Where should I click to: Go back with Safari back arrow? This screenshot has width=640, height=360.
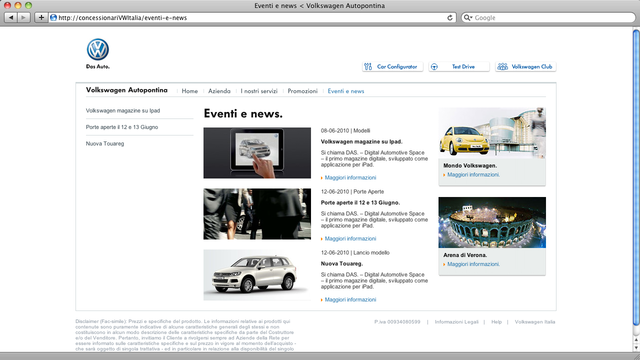tap(11, 18)
